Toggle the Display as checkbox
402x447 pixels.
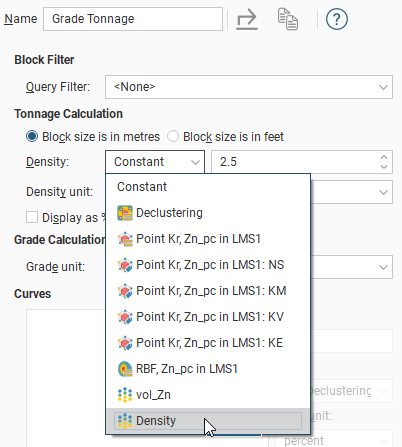click(32, 217)
